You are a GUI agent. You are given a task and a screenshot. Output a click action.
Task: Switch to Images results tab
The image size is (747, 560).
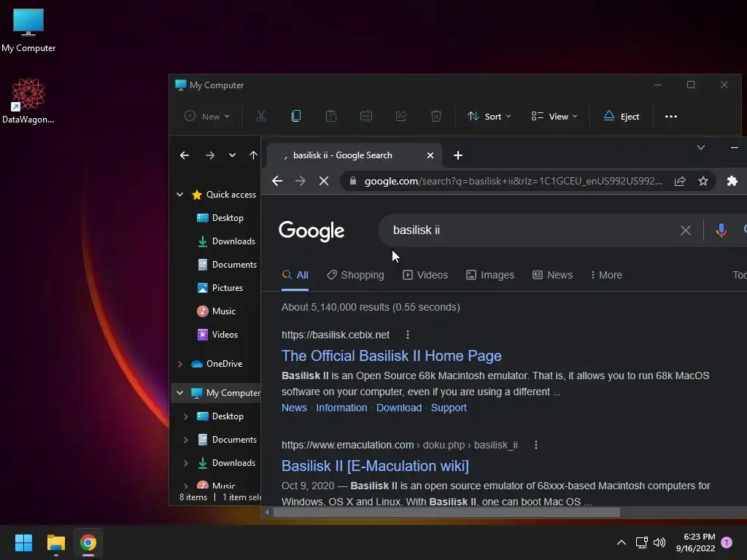[490, 275]
